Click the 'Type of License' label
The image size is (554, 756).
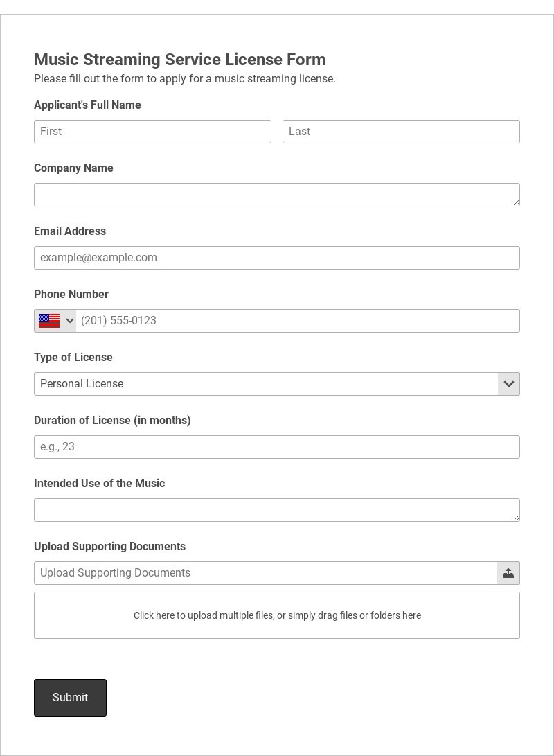tap(73, 358)
